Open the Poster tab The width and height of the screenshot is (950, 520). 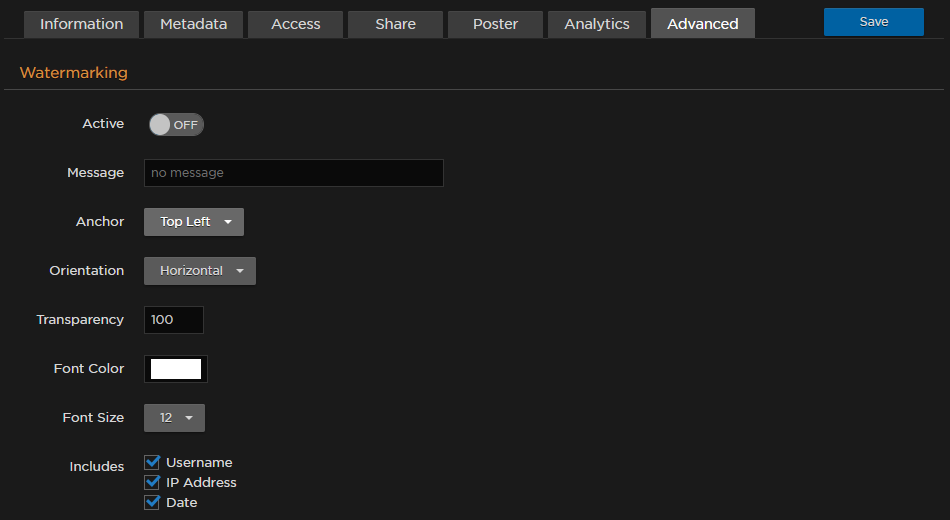click(495, 24)
